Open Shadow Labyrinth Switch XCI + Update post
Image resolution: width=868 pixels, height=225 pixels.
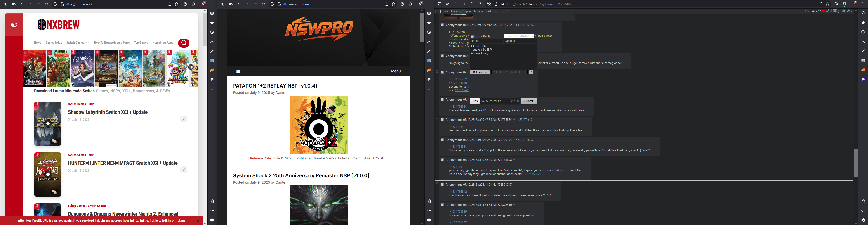[x=108, y=112]
